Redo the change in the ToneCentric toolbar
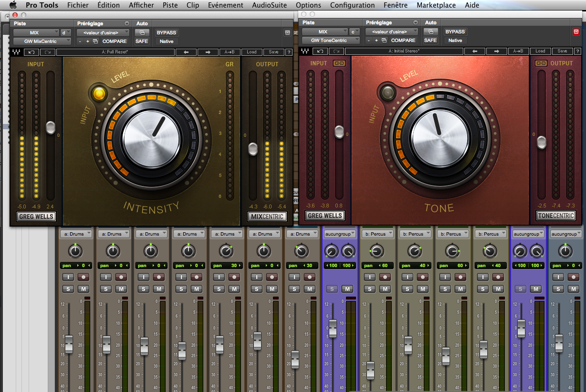586x392 pixels. click(x=336, y=51)
